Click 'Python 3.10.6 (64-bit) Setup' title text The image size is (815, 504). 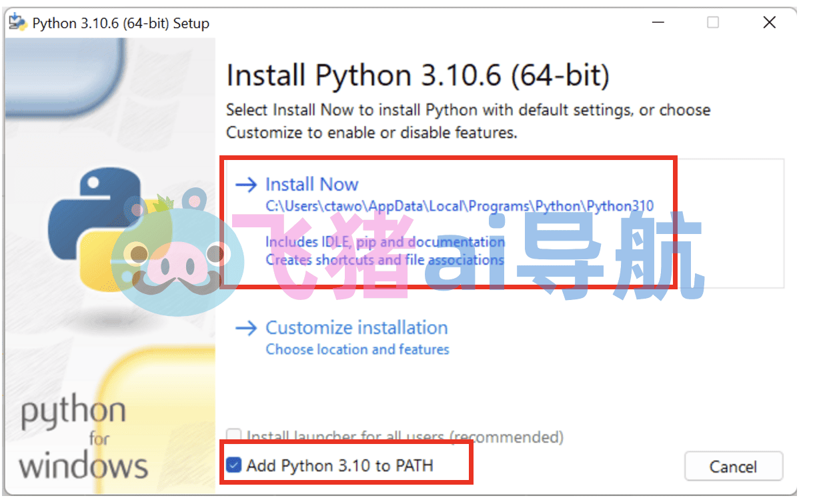tap(121, 23)
